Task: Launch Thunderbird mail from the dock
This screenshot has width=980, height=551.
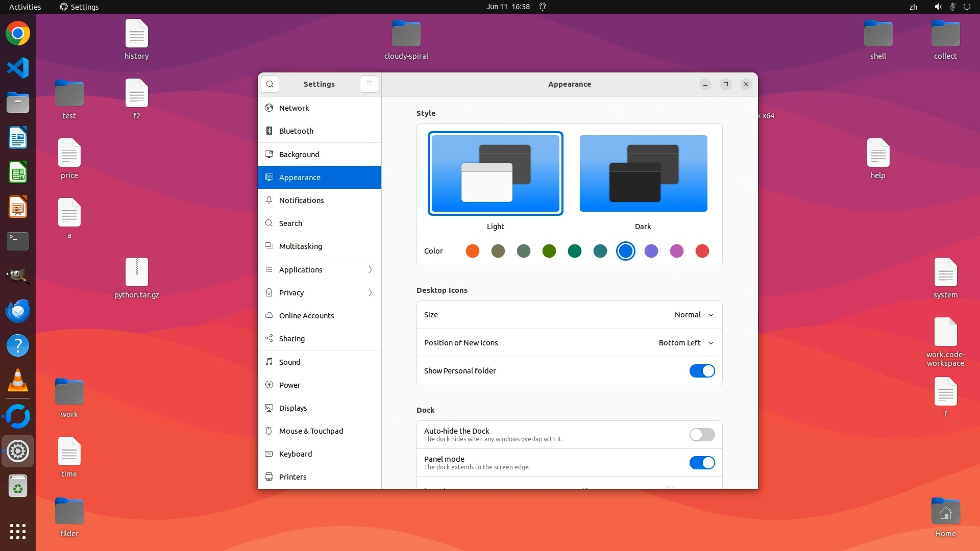Action: coord(18,311)
